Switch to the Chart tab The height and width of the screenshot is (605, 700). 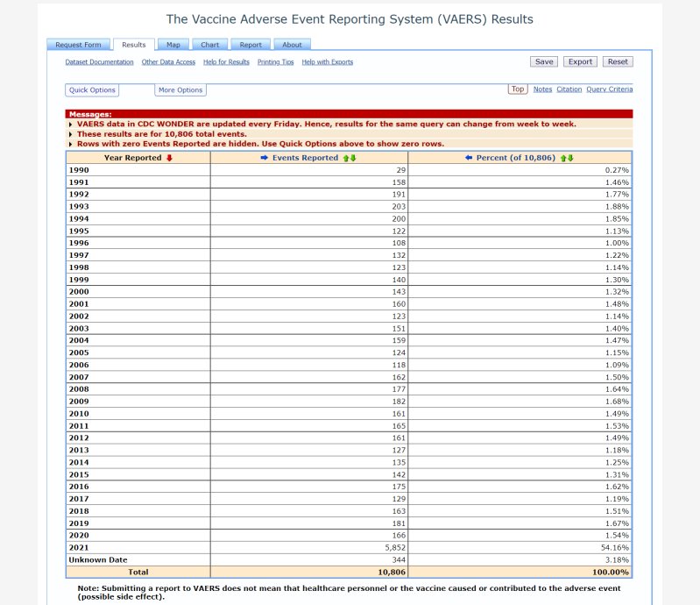coord(209,45)
